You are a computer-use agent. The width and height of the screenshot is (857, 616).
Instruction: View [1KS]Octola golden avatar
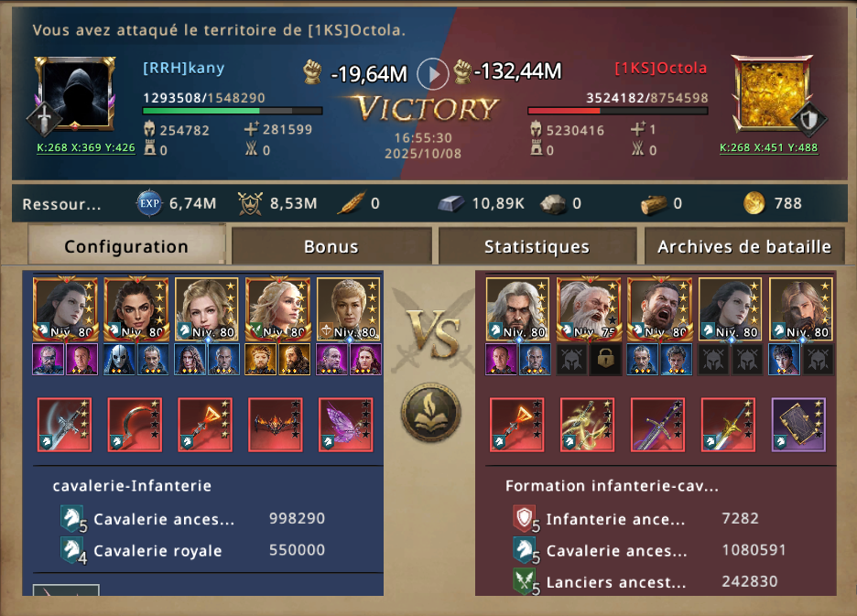pyautogui.click(x=772, y=94)
